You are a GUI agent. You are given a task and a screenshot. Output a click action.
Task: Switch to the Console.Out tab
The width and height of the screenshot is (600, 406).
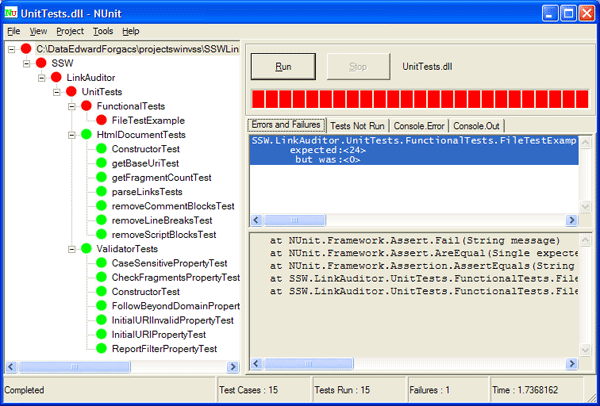[x=479, y=126]
